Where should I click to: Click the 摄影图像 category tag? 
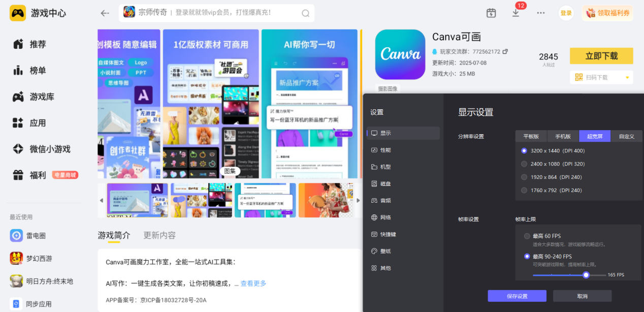pyautogui.click(x=388, y=88)
